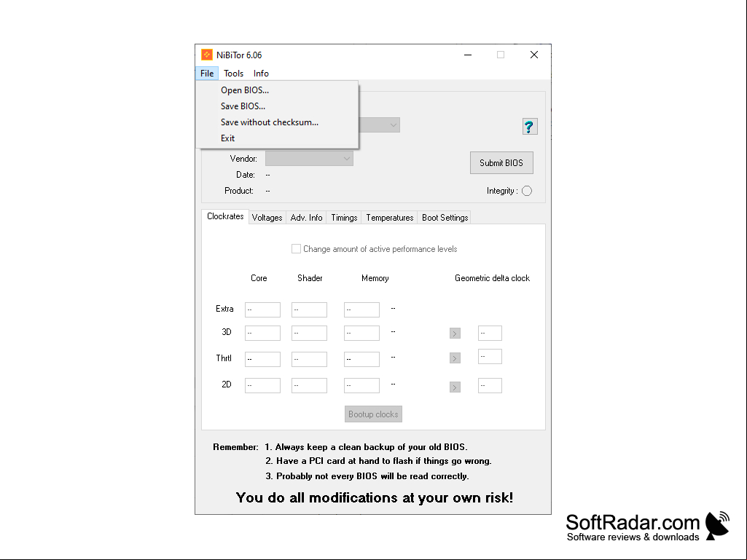
Task: Click the 'Core' column heading
Action: coord(259,278)
